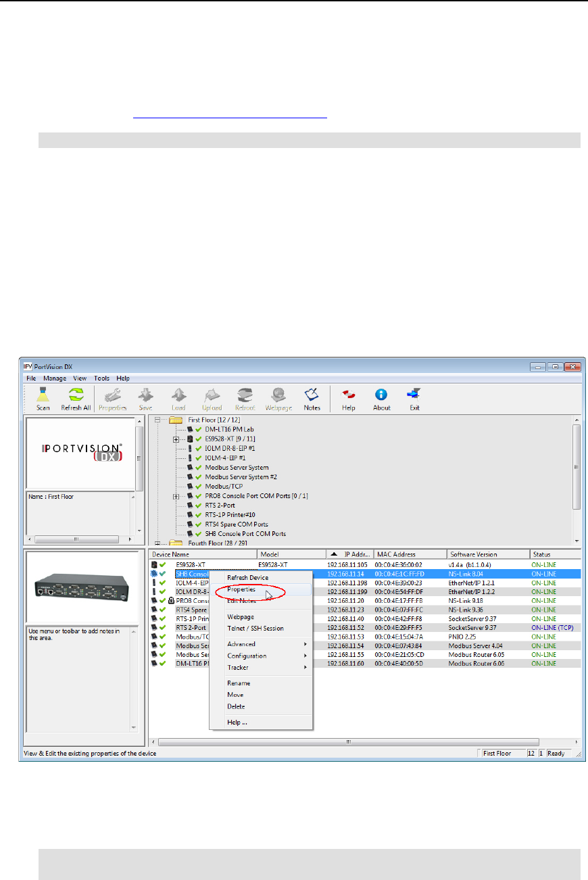Click the Upload toolbar icon
The image size is (588, 880).
click(212, 395)
